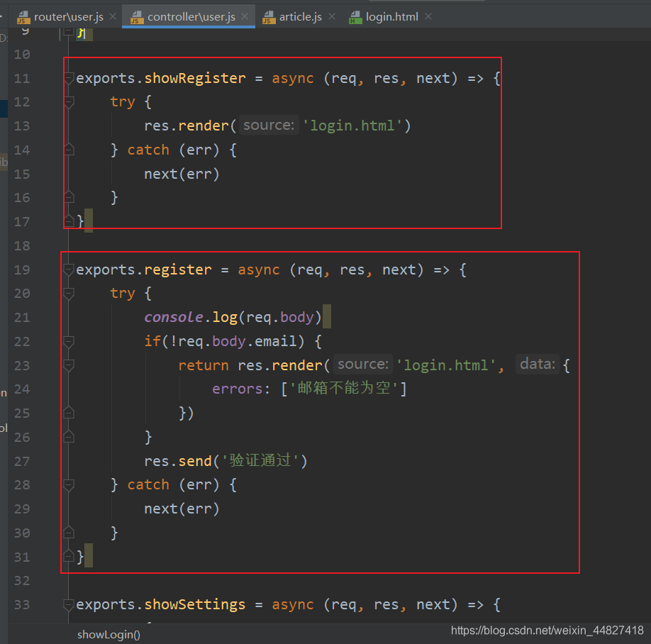Click 'console' on line 21
651x644 pixels.
point(174,317)
